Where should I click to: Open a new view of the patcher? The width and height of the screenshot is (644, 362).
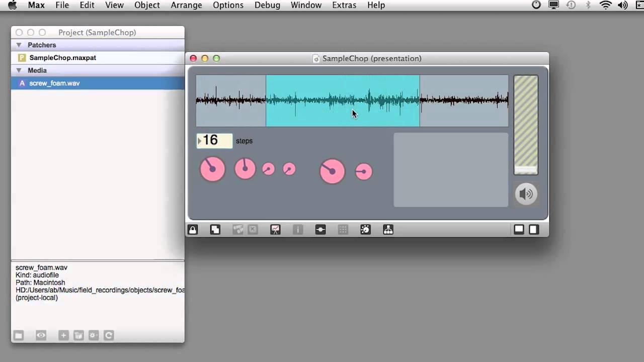click(x=215, y=230)
